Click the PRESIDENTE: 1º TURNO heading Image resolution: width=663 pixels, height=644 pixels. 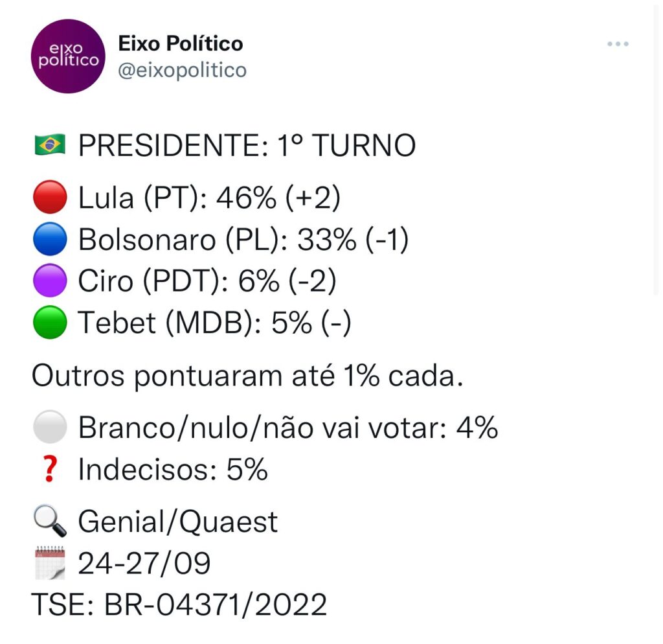247,146
